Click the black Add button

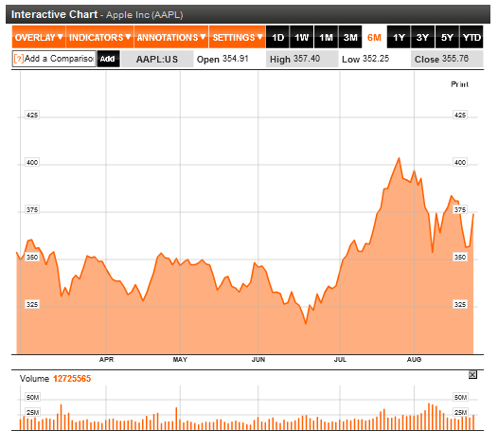tap(108, 59)
